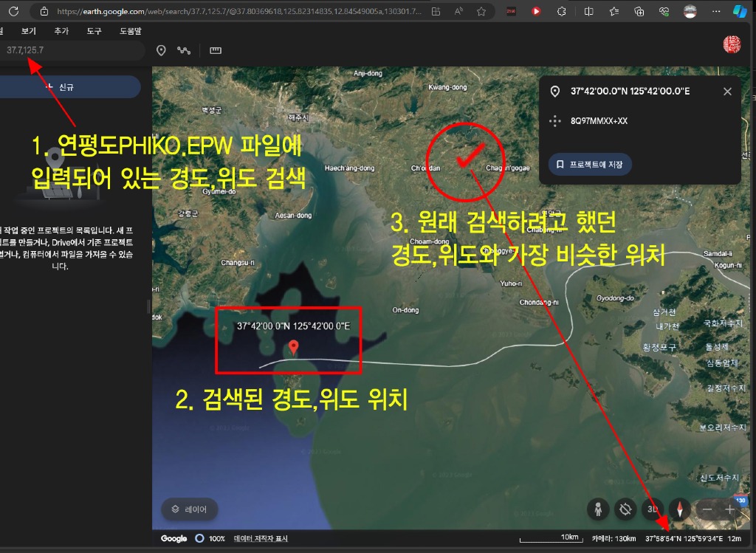Open the 레이어 layers panel
The image size is (756, 553).
tap(190, 509)
